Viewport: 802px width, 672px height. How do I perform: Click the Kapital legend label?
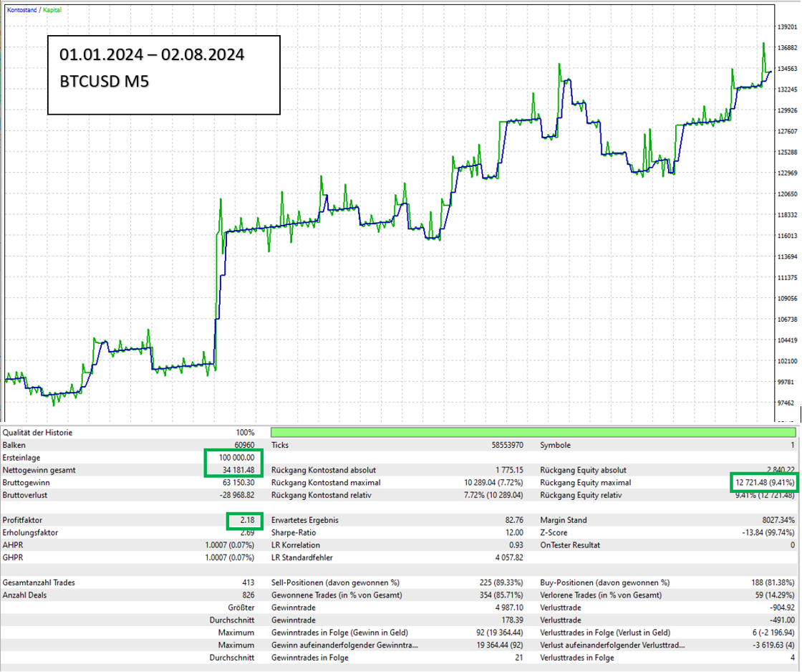[52, 10]
